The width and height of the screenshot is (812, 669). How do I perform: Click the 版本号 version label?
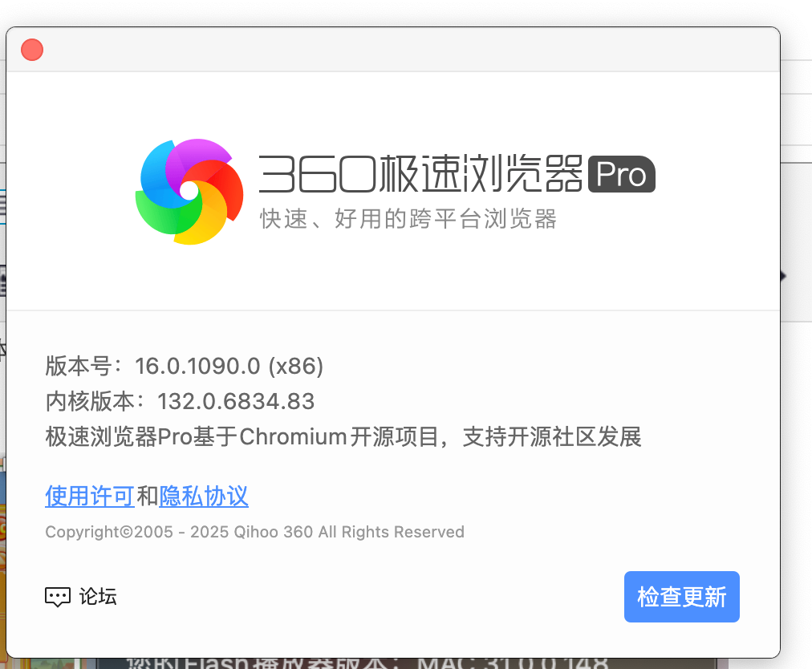coord(84,366)
